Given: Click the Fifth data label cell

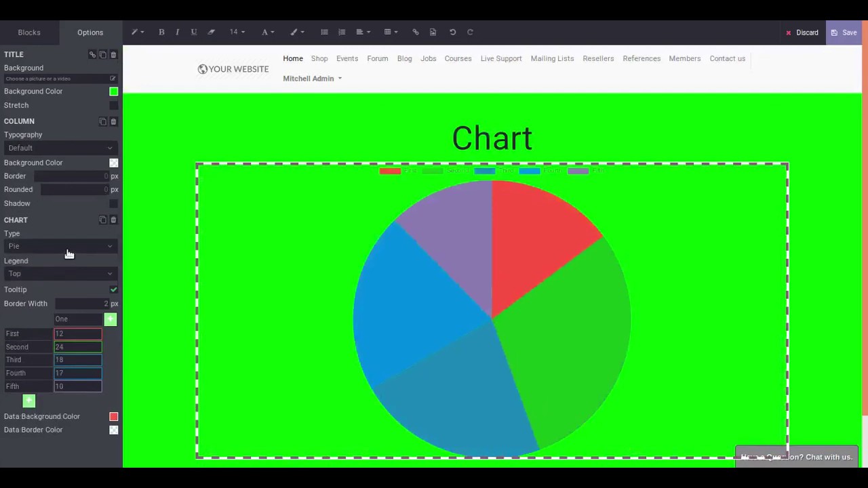Looking at the screenshot, I should [28, 386].
